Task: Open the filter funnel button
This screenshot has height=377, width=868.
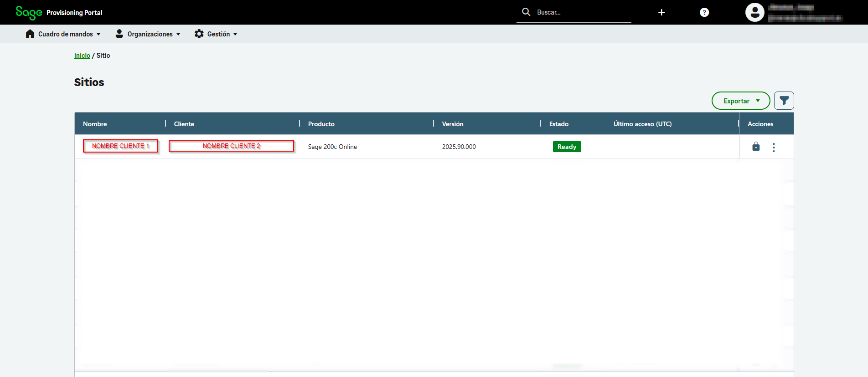Action: [x=784, y=101]
